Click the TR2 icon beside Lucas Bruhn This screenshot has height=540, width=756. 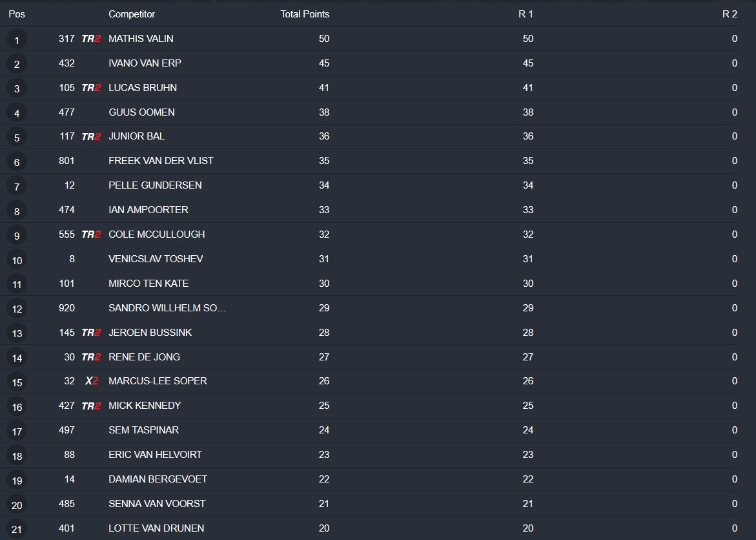91,88
